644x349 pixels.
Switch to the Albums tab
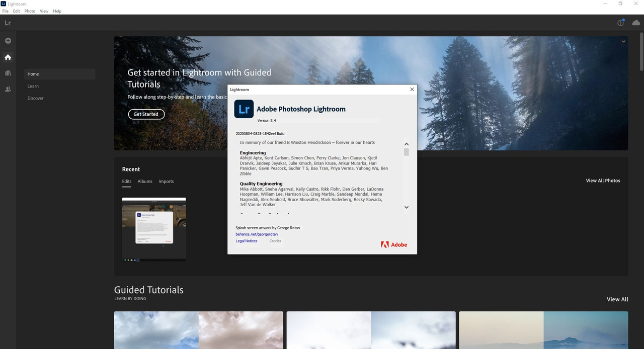[145, 182]
